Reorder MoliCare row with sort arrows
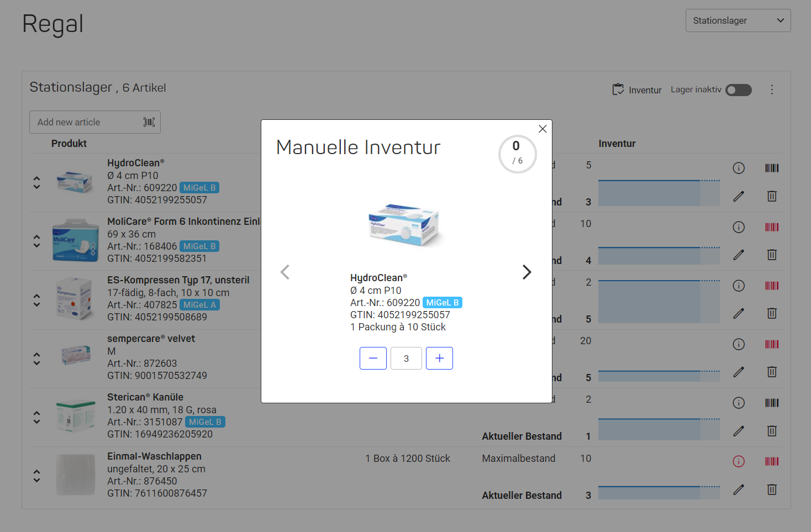The image size is (811, 532). (x=36, y=241)
